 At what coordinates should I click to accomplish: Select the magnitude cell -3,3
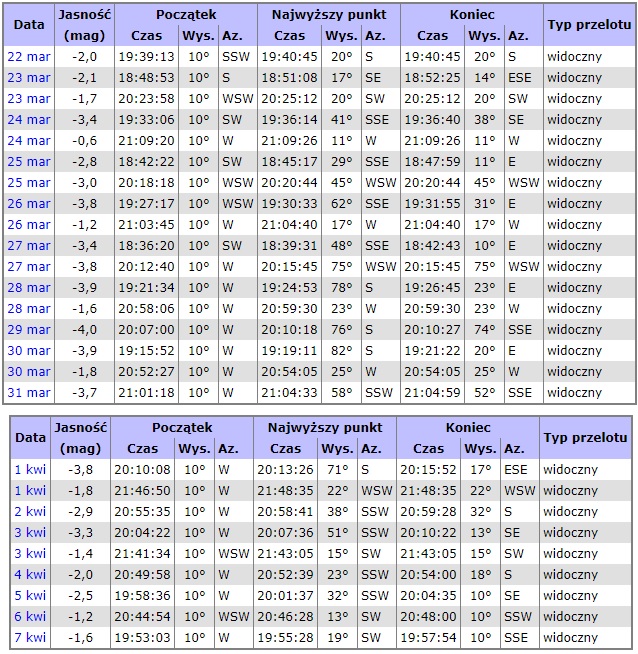tap(80, 533)
